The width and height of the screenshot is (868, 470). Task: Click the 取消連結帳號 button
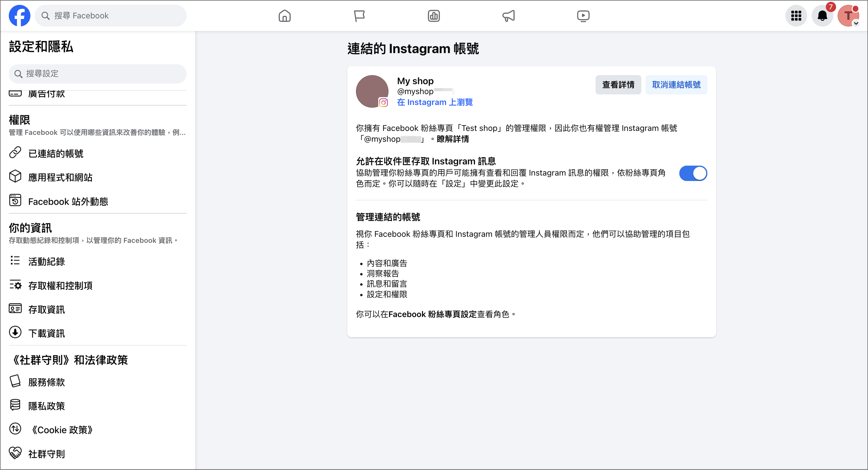coord(676,85)
